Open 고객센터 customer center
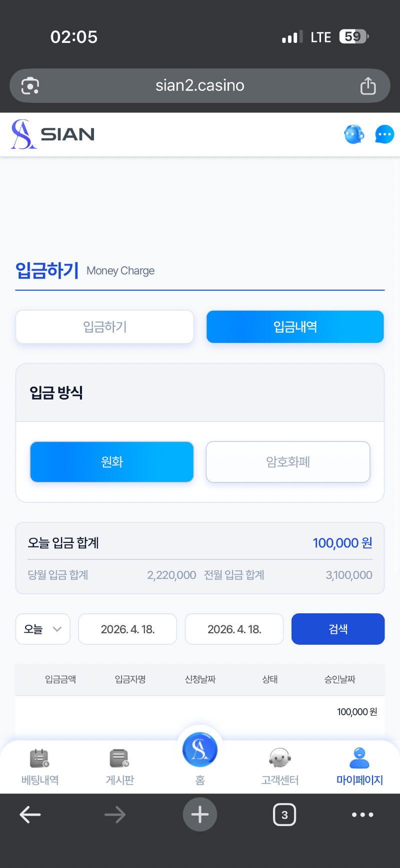Viewport: 400px width, 868px height. (x=280, y=766)
